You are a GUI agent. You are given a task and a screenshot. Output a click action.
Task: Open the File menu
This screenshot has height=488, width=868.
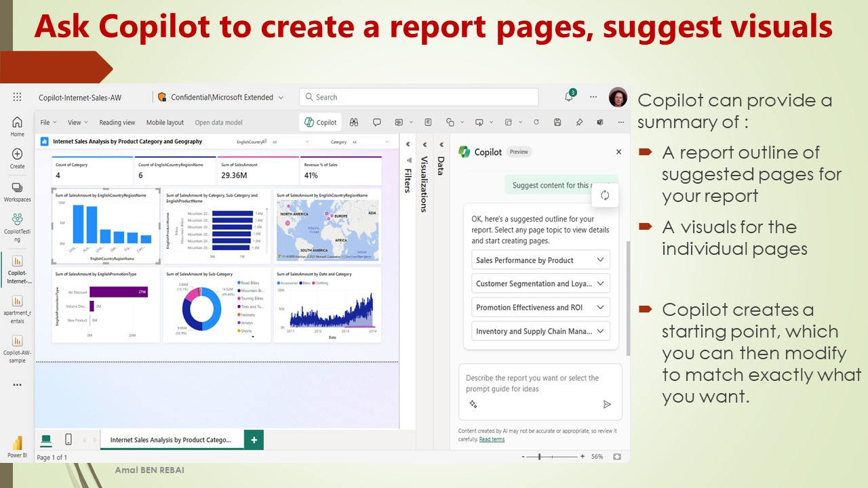coord(48,123)
